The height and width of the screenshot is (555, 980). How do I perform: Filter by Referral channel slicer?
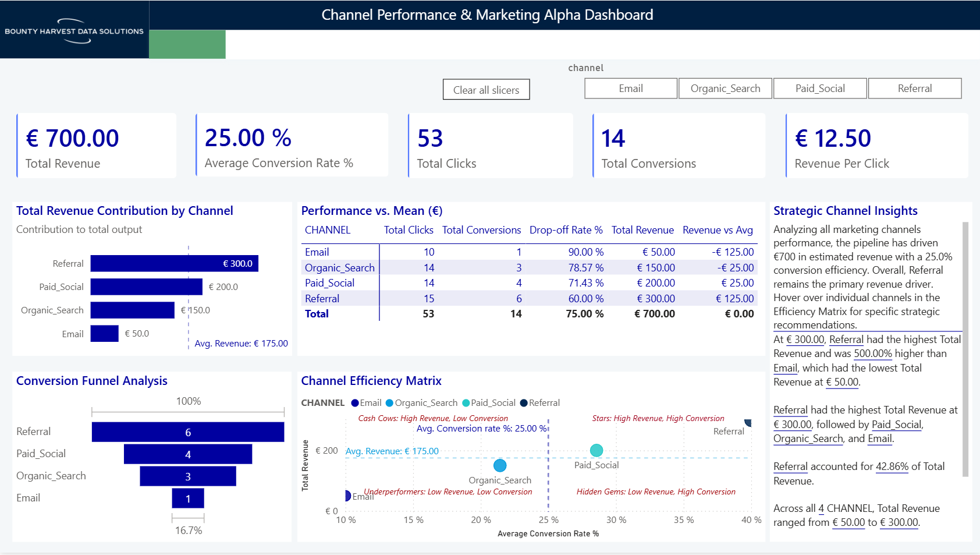(915, 89)
